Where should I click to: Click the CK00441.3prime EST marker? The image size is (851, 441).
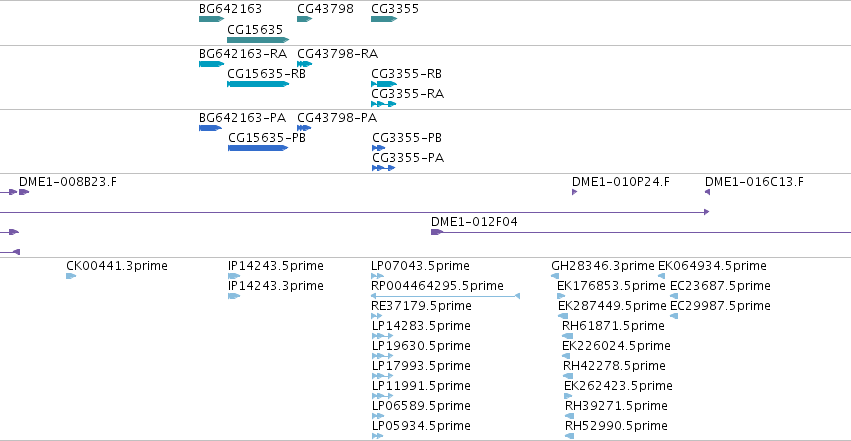[71, 276]
